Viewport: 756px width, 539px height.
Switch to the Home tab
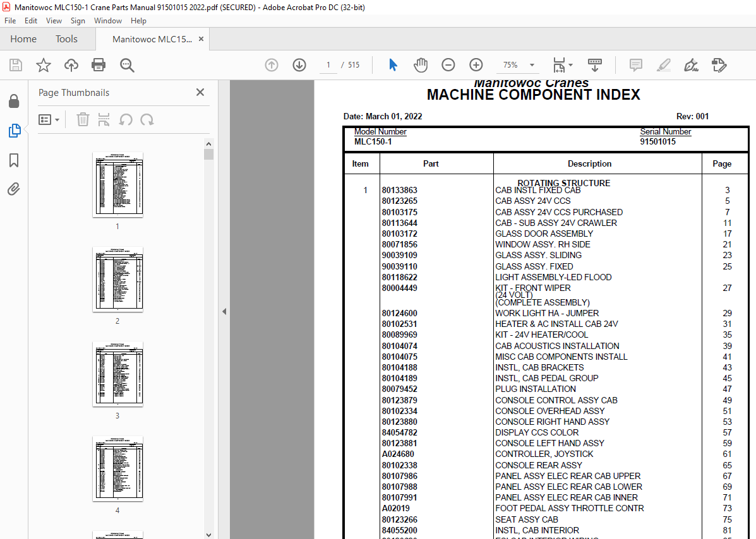[23, 39]
